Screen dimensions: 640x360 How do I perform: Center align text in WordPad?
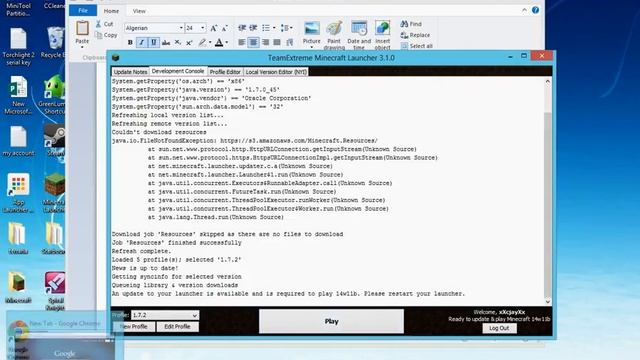253,42
